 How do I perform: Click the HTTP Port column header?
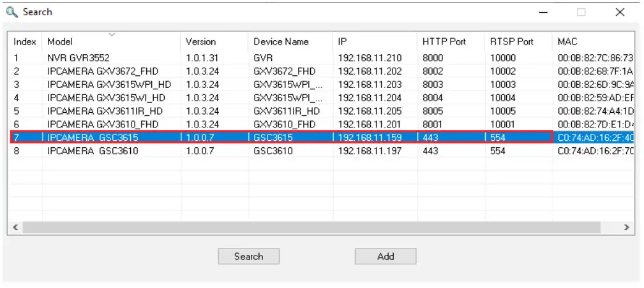[451, 41]
